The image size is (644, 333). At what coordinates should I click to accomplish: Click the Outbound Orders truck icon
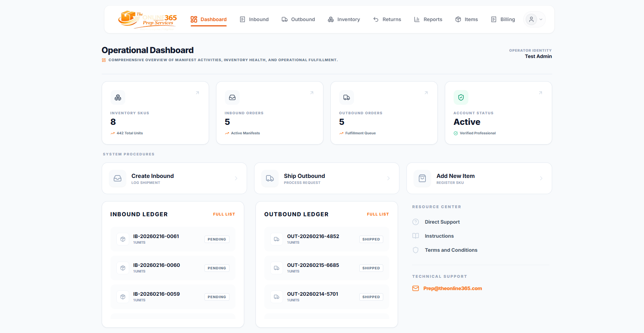click(x=347, y=97)
